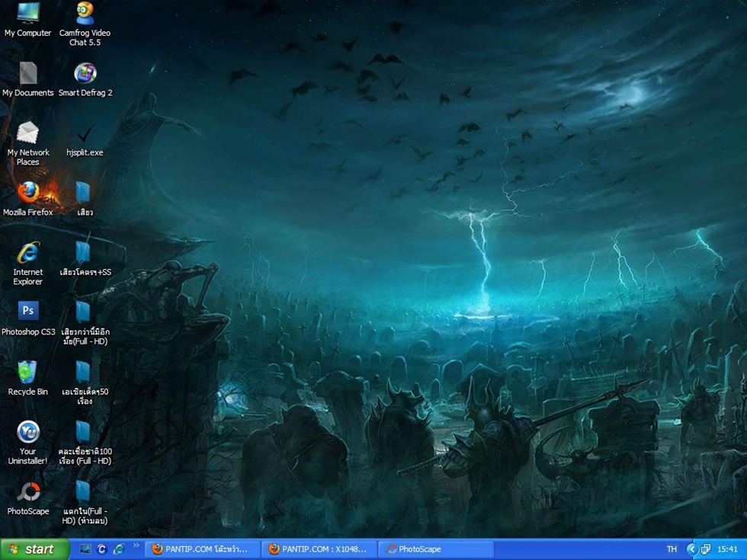Select the Smart Defrag 2 icon
The width and height of the screenshot is (747, 560).
tap(85, 79)
